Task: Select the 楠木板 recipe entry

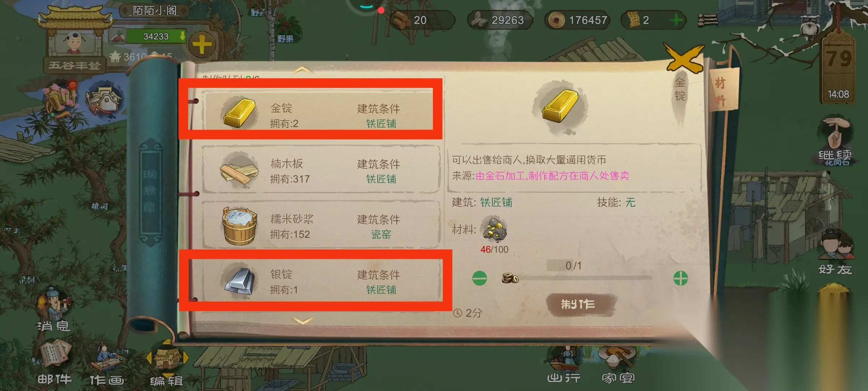Action: click(x=320, y=170)
